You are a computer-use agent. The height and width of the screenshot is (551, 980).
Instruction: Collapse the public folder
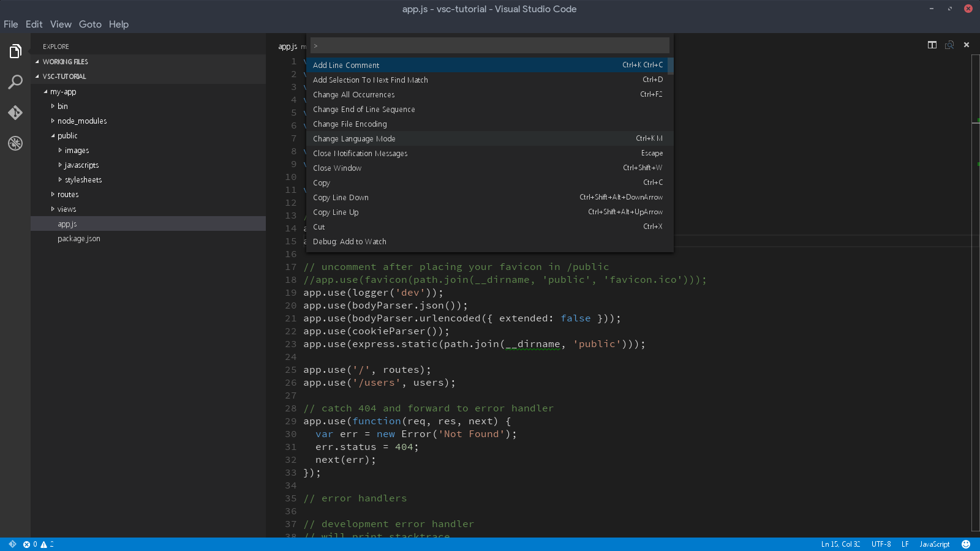pyautogui.click(x=148, y=136)
